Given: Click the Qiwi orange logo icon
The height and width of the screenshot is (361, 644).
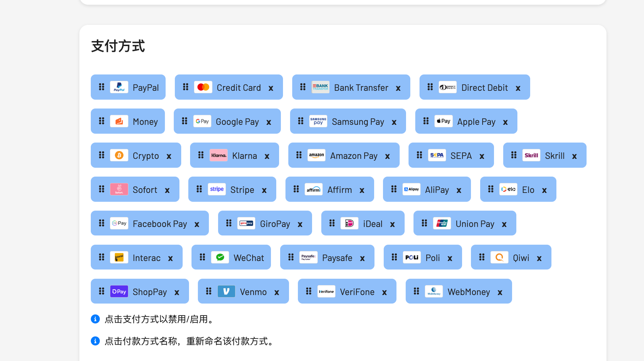Looking at the screenshot, I should click(499, 257).
